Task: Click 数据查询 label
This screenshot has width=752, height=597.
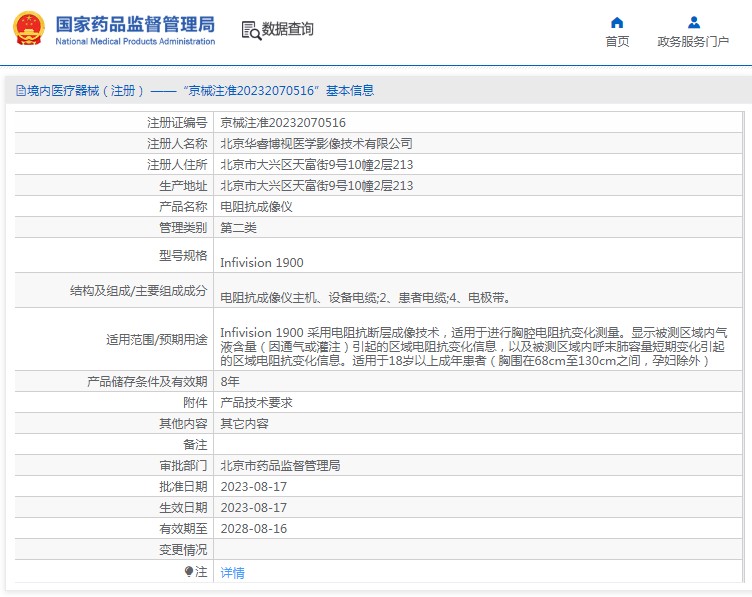Action: 287,29
